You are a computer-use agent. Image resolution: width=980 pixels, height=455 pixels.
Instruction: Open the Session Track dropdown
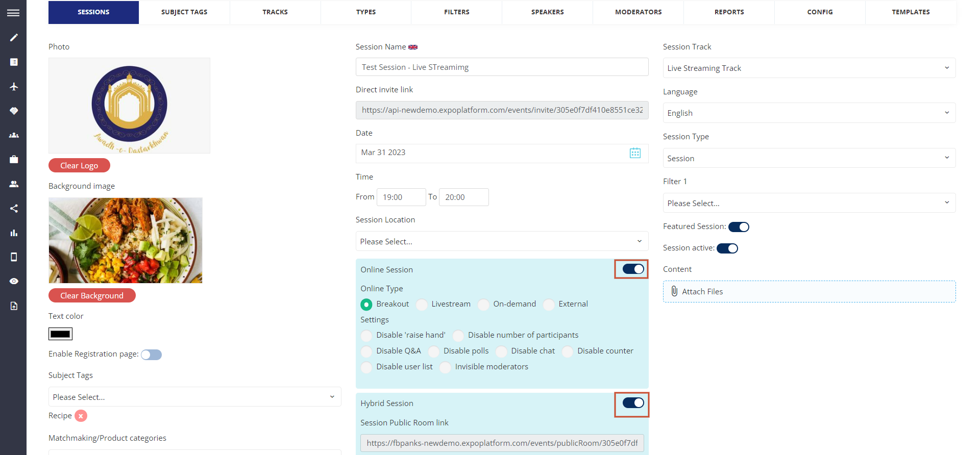[809, 68]
